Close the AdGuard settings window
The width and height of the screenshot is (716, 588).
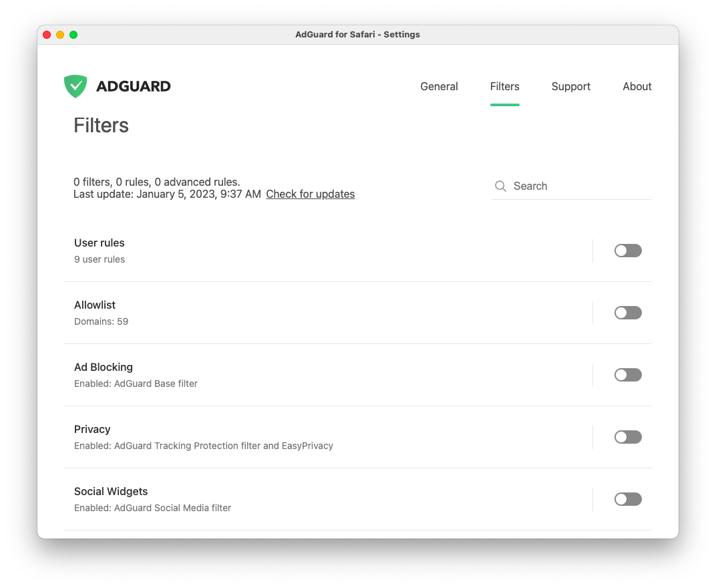click(x=47, y=35)
